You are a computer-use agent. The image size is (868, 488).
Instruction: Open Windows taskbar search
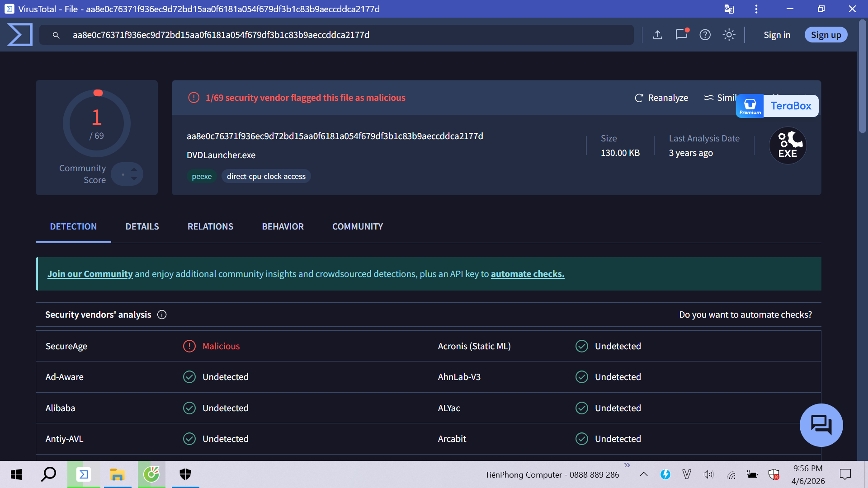(49, 474)
